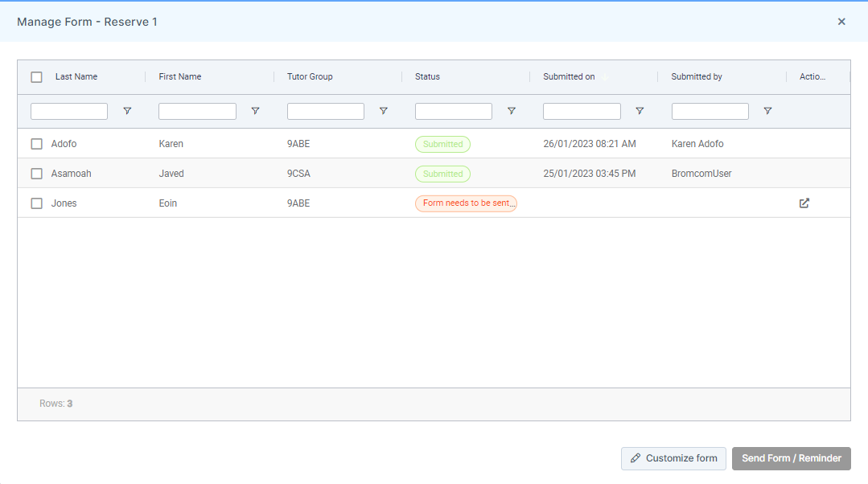Focus the Last Name filter input
The image size is (868, 484).
[69, 111]
